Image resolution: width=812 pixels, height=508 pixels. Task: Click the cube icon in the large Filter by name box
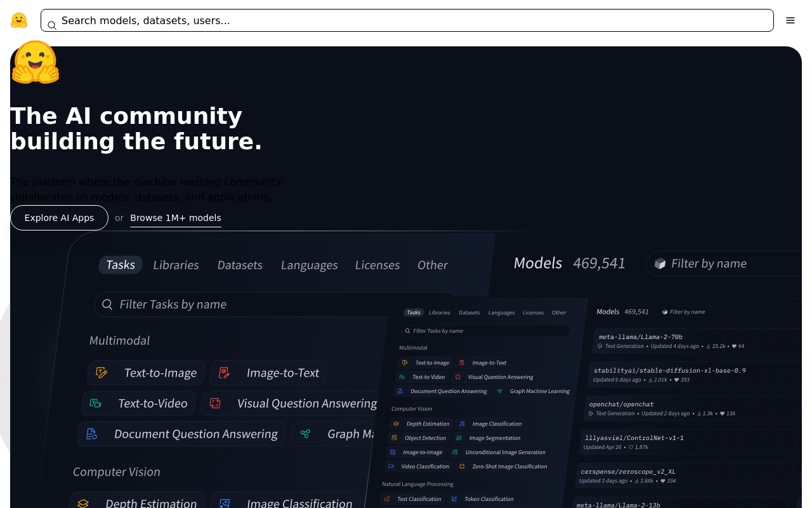[x=660, y=264]
